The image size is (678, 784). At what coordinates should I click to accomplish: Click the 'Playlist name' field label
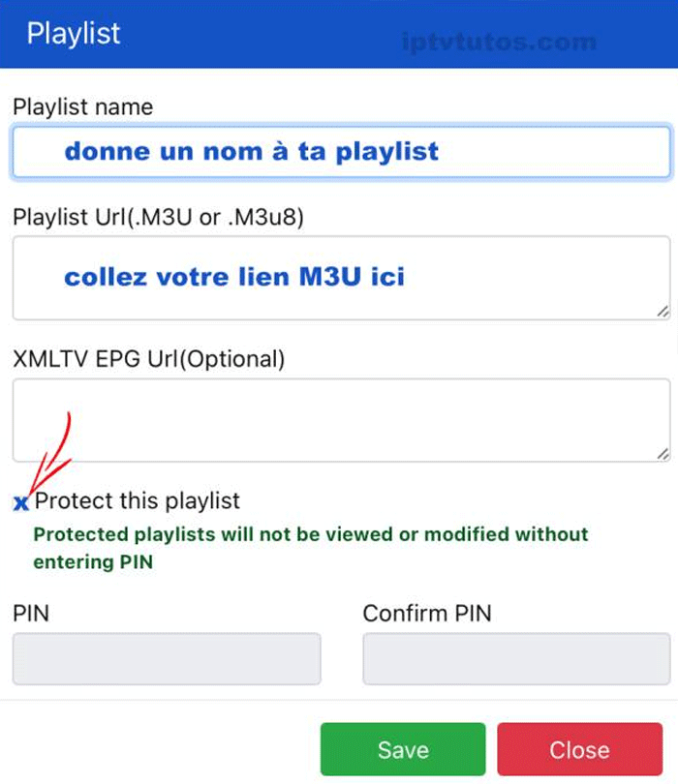click(83, 107)
